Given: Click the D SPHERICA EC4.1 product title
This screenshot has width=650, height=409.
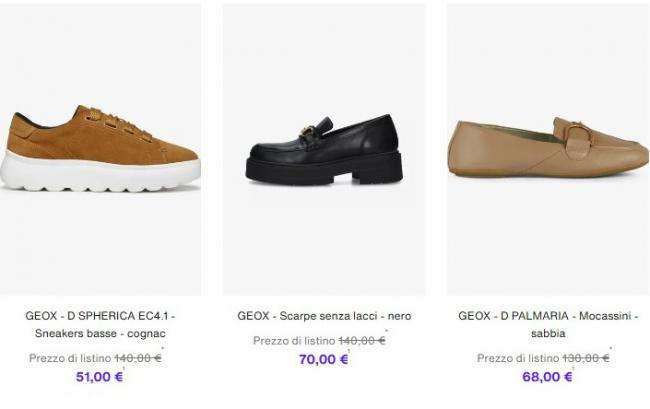Looking at the screenshot, I should [100, 324].
